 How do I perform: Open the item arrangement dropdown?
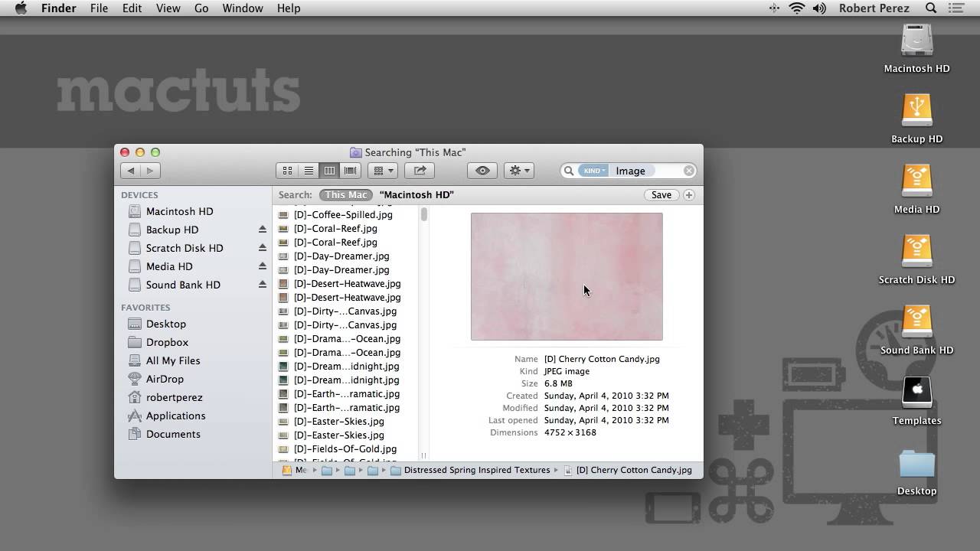(x=382, y=171)
